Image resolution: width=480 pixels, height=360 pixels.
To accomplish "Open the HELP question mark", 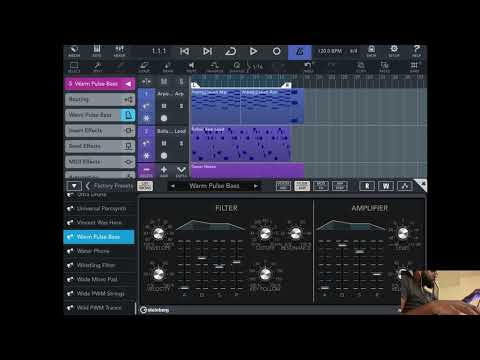I will coord(416,51).
